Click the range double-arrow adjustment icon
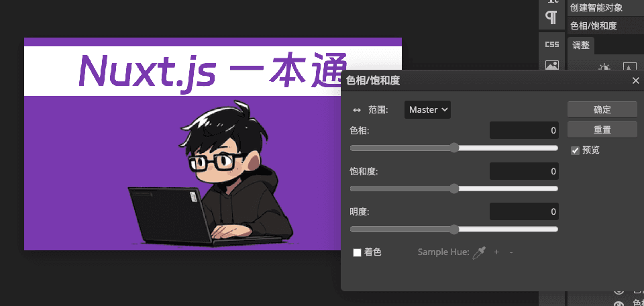Image resolution: width=644 pixels, height=306 pixels. coord(357,110)
